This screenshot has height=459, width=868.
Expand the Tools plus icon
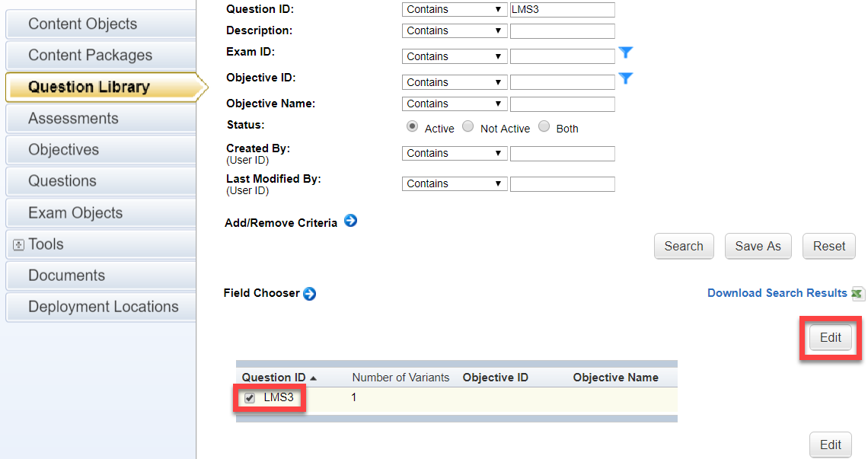point(18,245)
